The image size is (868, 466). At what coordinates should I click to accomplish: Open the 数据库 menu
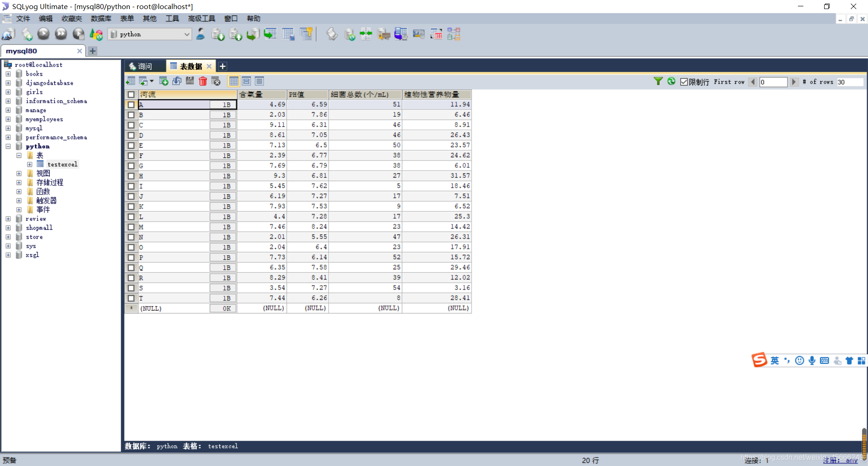101,19
